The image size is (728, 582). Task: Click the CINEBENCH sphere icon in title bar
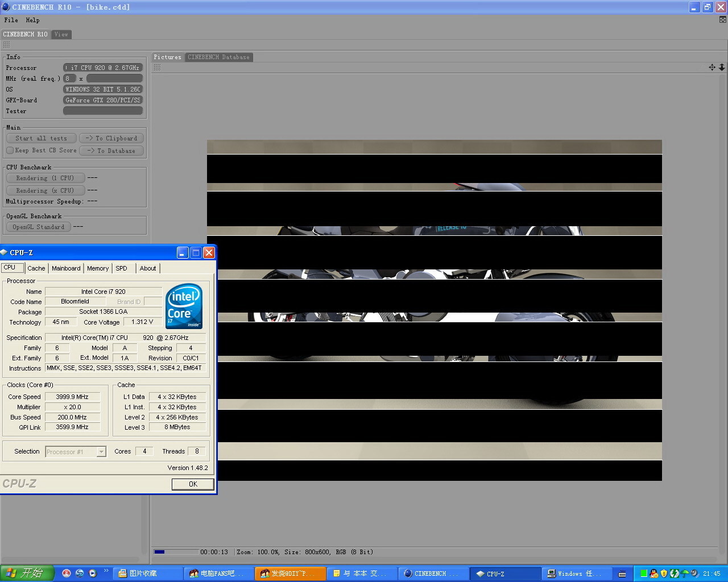[x=6, y=7]
